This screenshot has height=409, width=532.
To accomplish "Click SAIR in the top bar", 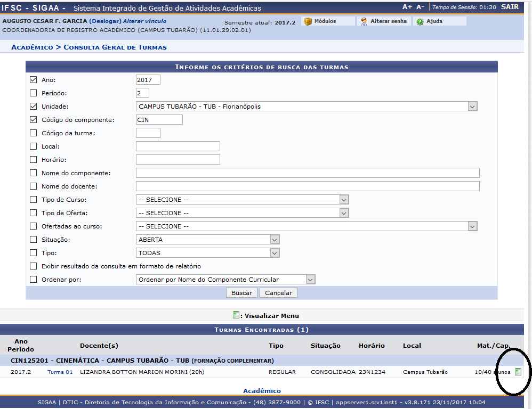I will click(x=510, y=7).
